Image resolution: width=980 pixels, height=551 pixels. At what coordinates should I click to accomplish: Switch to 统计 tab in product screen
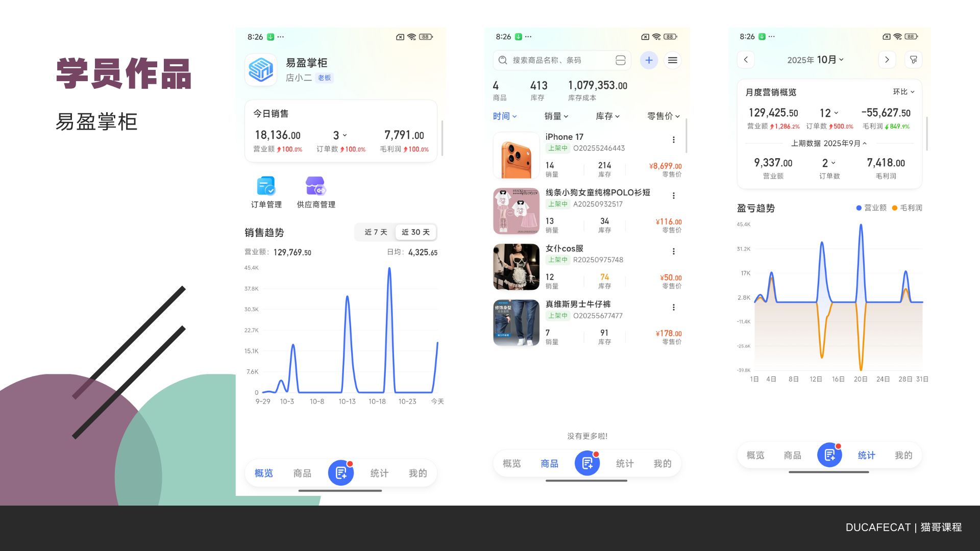625,463
